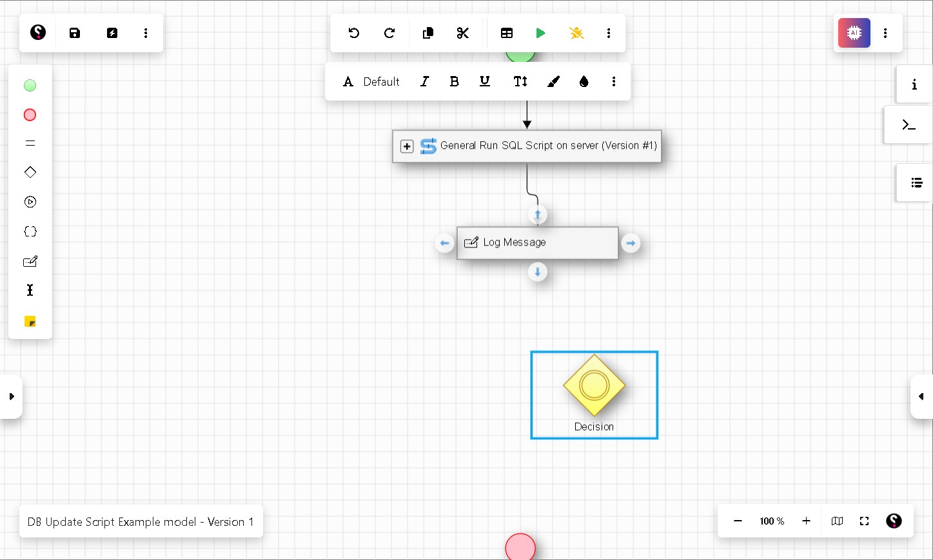This screenshot has width=933, height=560.
Task: Cut the selected element with scissors
Action: click(463, 33)
